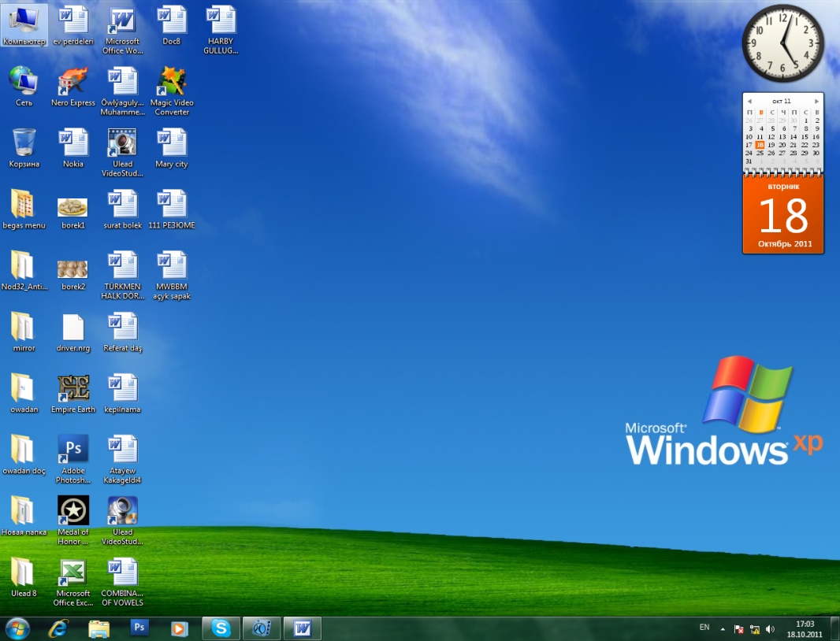
Task: Open the volume speaker tray icon
Action: (x=771, y=629)
